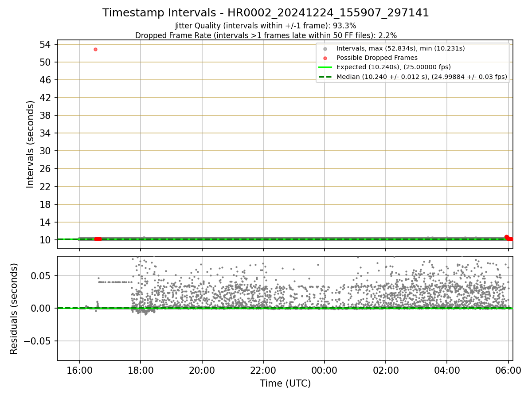Click the '22' tick on the intervals axis
This screenshot has width=532, height=399.
pos(46,187)
